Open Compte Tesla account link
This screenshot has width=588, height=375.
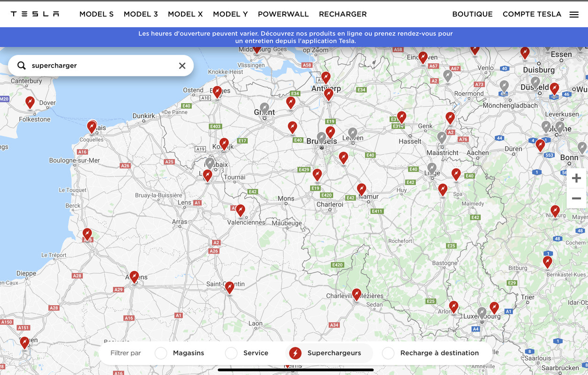point(532,14)
